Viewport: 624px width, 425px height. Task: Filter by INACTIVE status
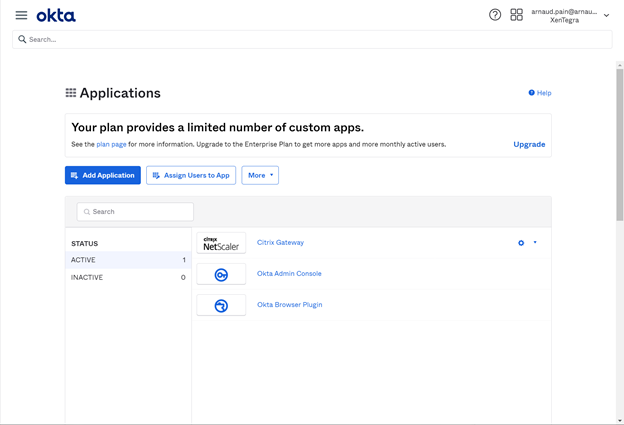127,277
